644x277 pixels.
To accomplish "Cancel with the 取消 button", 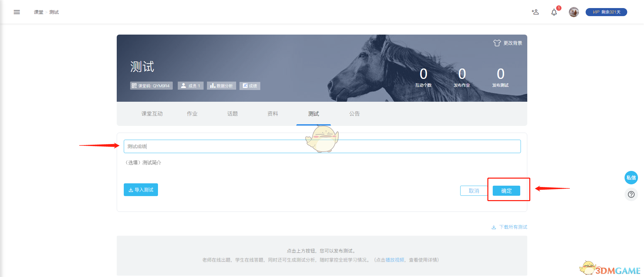I will pos(474,191).
